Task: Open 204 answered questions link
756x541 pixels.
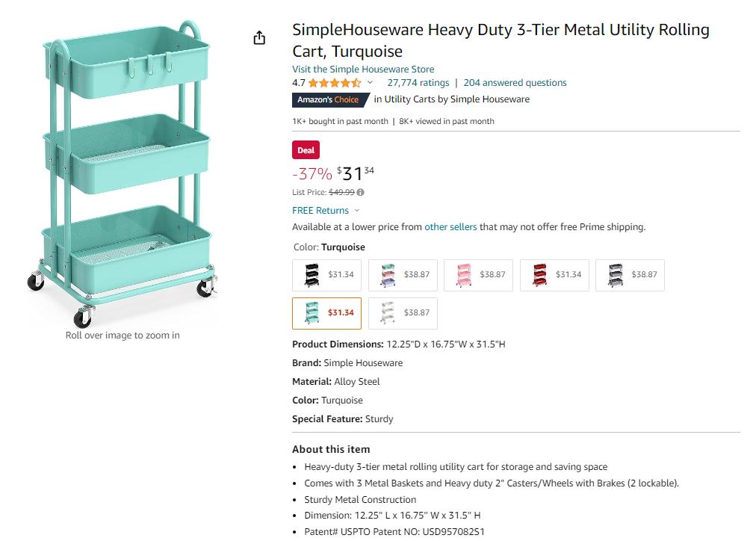Action: (515, 83)
